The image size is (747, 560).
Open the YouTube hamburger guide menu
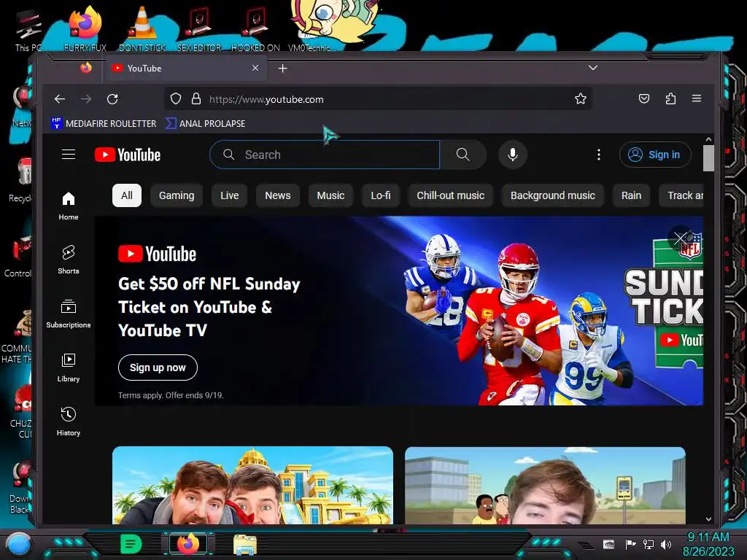[69, 155]
